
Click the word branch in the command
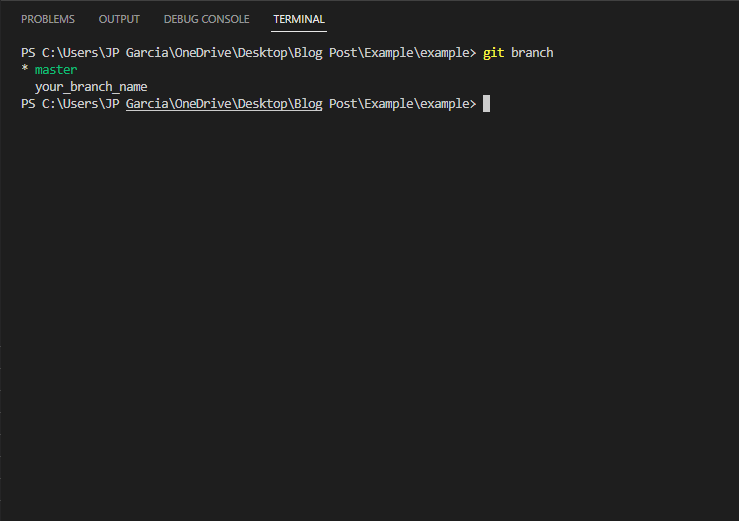coord(532,53)
